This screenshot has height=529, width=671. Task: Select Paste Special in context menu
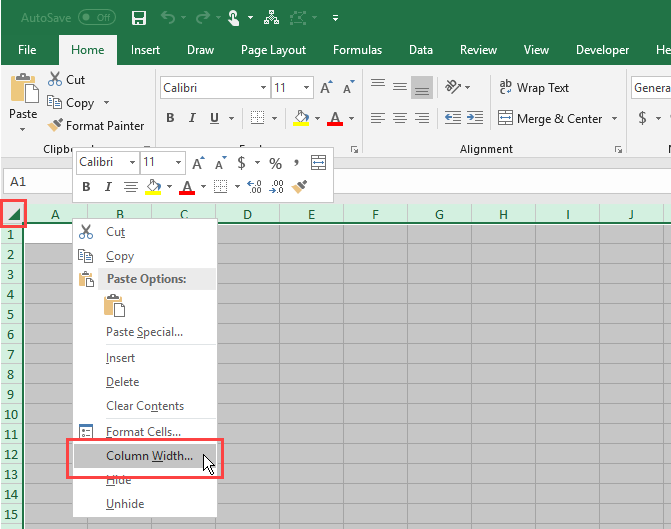click(x=144, y=332)
